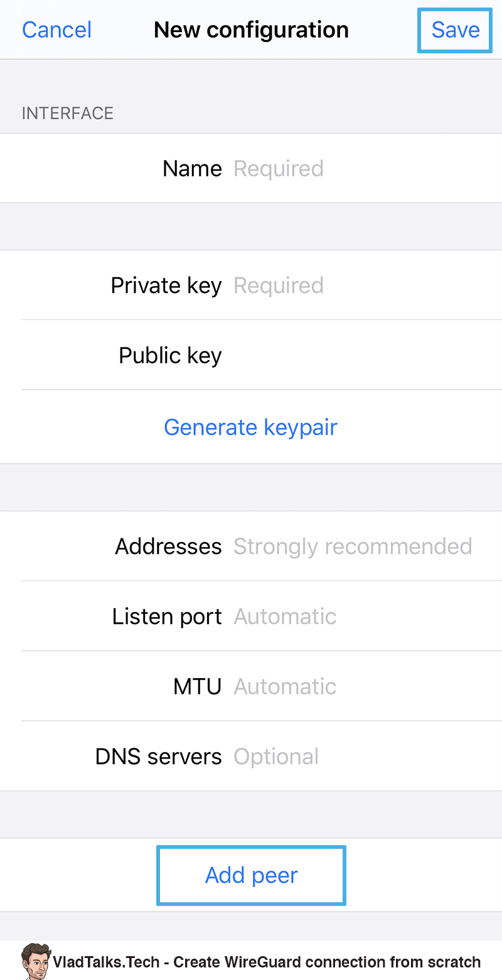Tap the Save button

coord(454,29)
